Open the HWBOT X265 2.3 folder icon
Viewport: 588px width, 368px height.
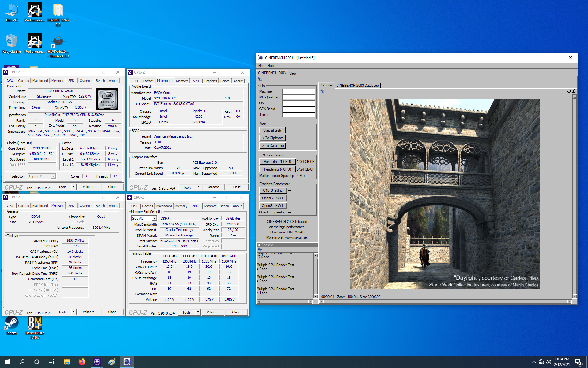click(58, 15)
